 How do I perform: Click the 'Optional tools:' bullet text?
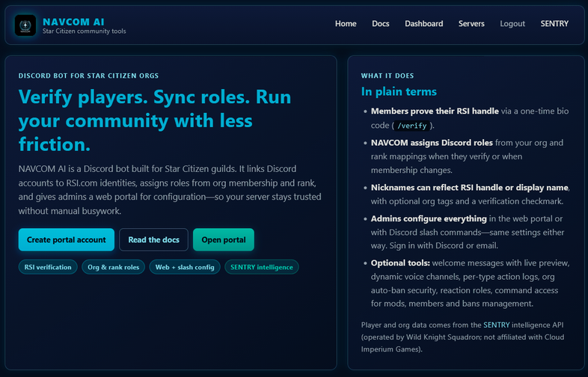tap(400, 263)
